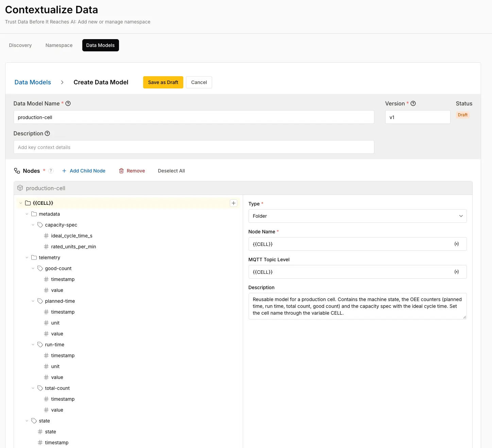
Task: Collapse the telemetry folder chevron
Action: 27,258
